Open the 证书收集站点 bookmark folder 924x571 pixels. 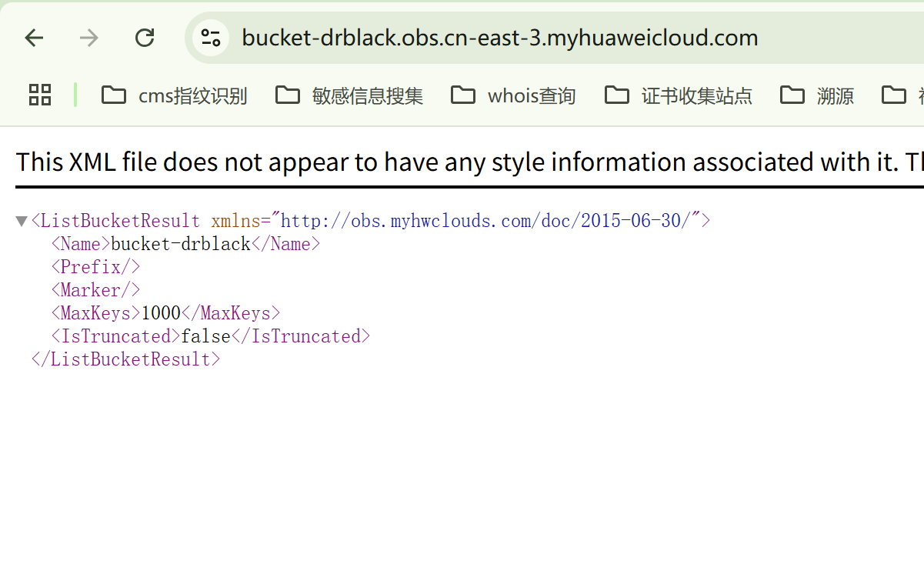pyautogui.click(x=679, y=95)
